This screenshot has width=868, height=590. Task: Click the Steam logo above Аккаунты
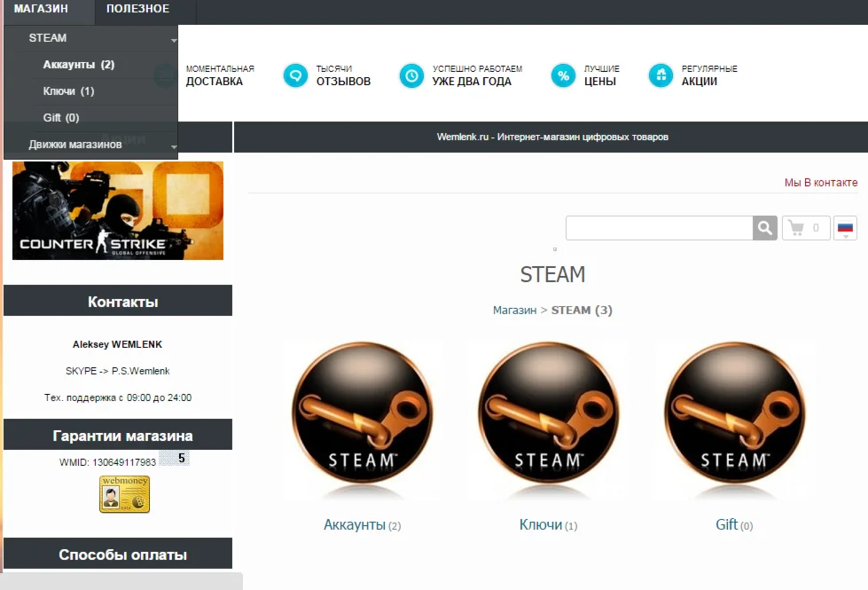[363, 420]
